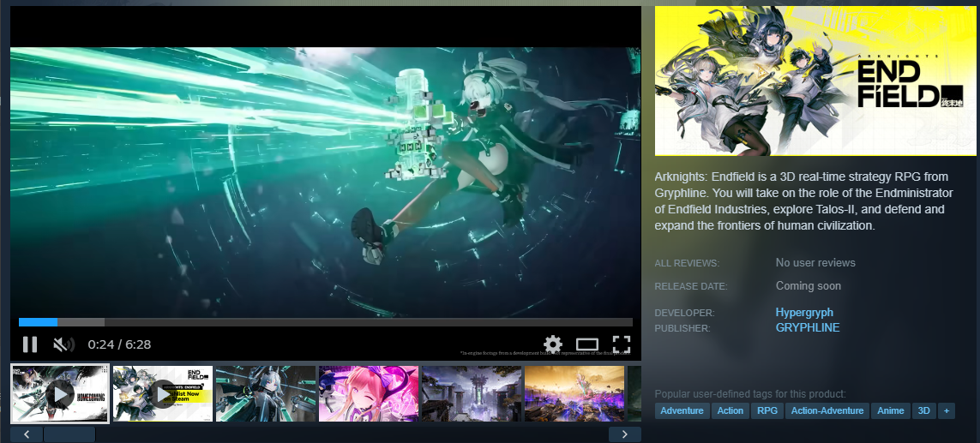This screenshot has width=980, height=443.
Task: Select the Wishlist Now trailer thumbnail
Action: (163, 393)
